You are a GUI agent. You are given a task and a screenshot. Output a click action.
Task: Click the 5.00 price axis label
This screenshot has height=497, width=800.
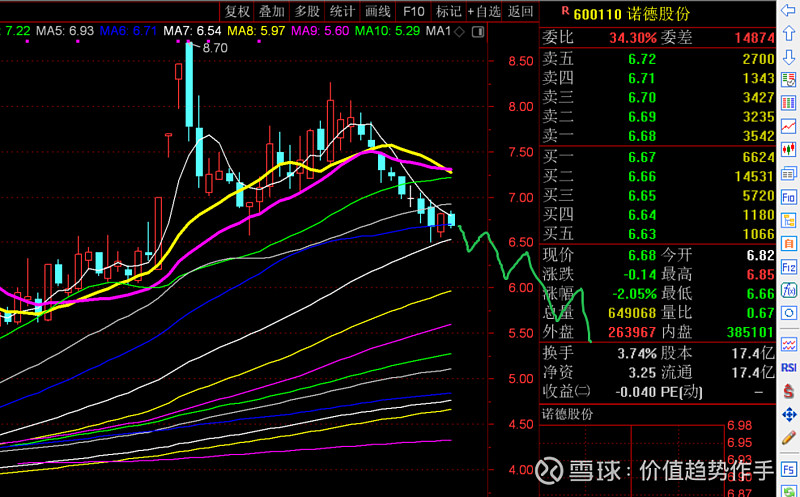(520, 379)
